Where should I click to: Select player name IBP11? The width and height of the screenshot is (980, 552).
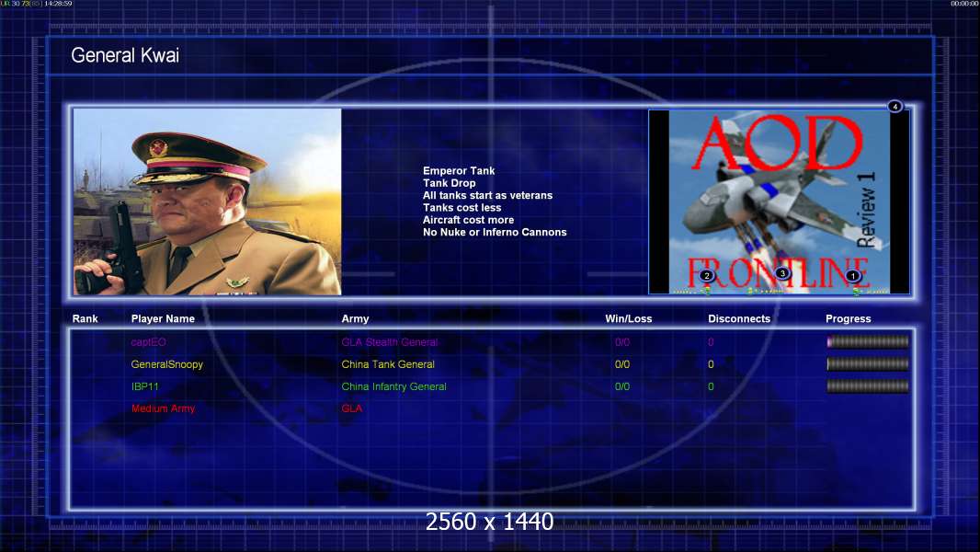pos(144,386)
